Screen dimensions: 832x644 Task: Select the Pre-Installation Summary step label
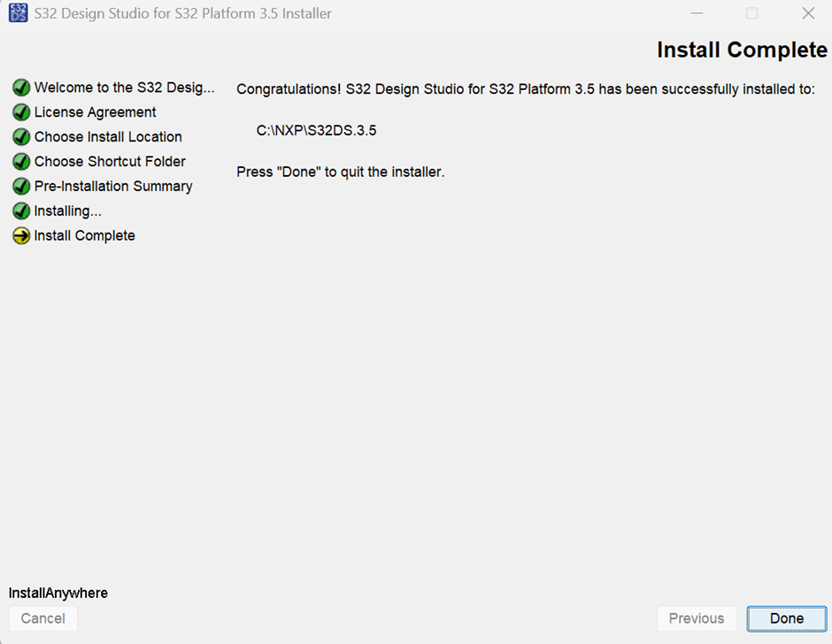point(113,186)
